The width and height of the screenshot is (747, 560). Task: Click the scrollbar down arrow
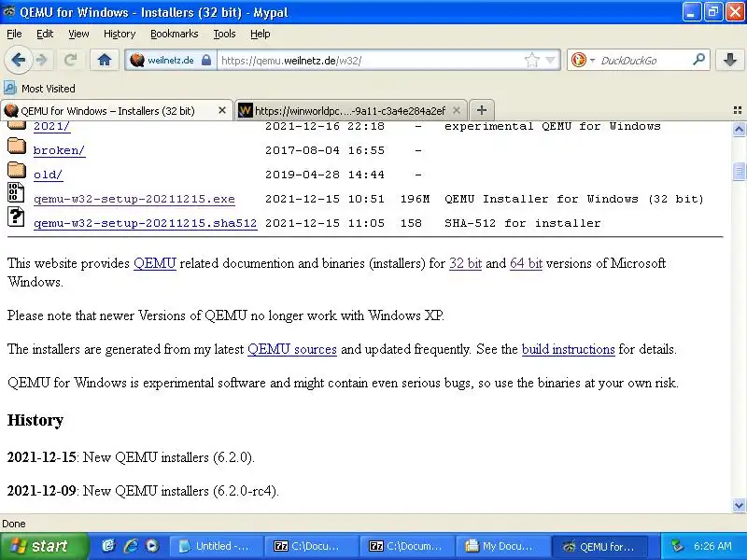[x=739, y=505]
